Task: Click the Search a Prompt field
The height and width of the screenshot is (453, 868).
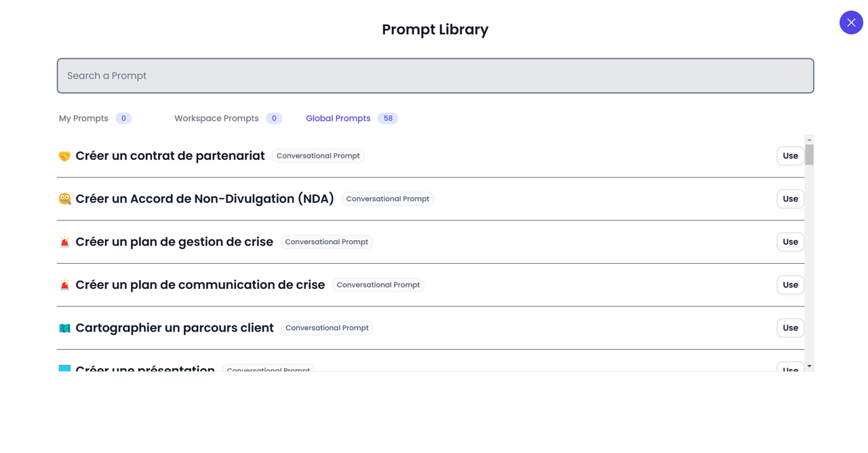Action: [x=435, y=76]
